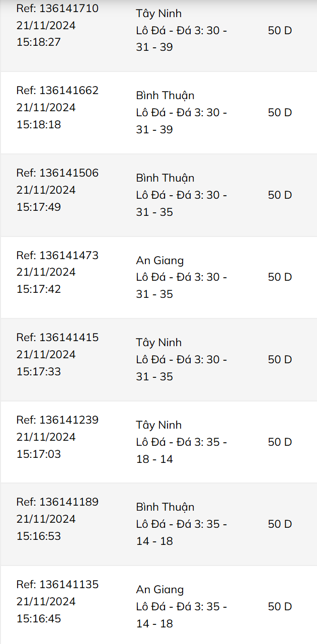
Task: Click Bình Thuận in the 15:16:53 row
Action: pyautogui.click(x=165, y=507)
